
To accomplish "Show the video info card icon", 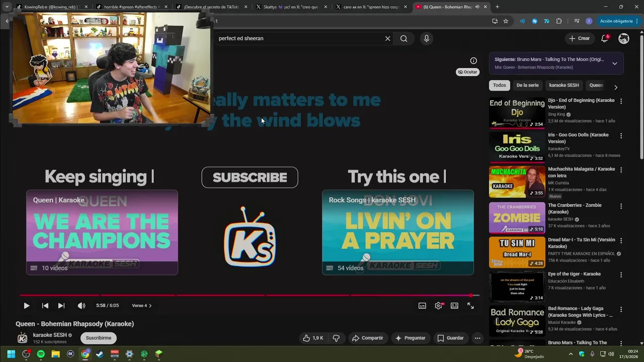I will click(473, 61).
